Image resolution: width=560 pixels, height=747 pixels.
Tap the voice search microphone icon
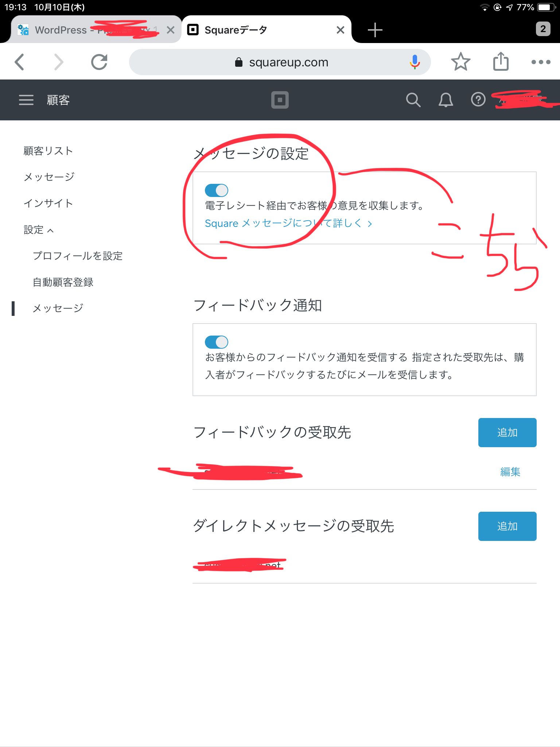[x=415, y=62]
